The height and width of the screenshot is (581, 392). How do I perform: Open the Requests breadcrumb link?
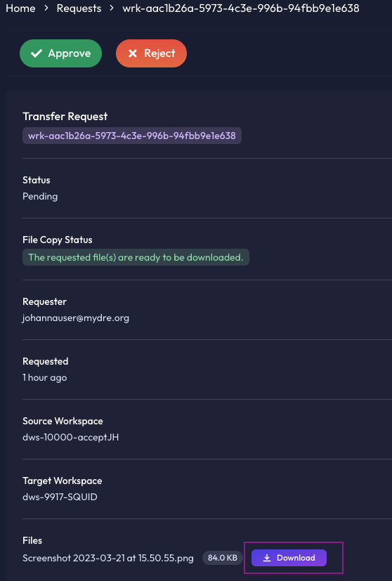tap(79, 8)
